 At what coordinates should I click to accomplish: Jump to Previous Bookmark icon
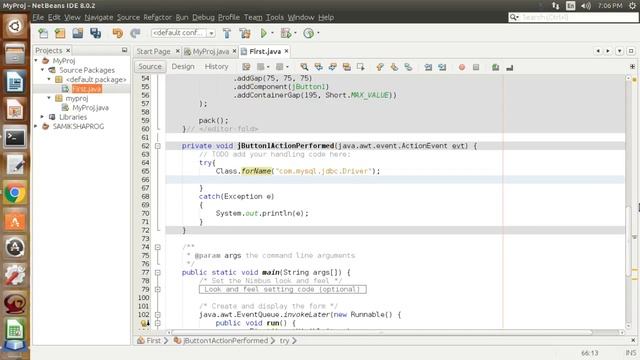[380, 67]
